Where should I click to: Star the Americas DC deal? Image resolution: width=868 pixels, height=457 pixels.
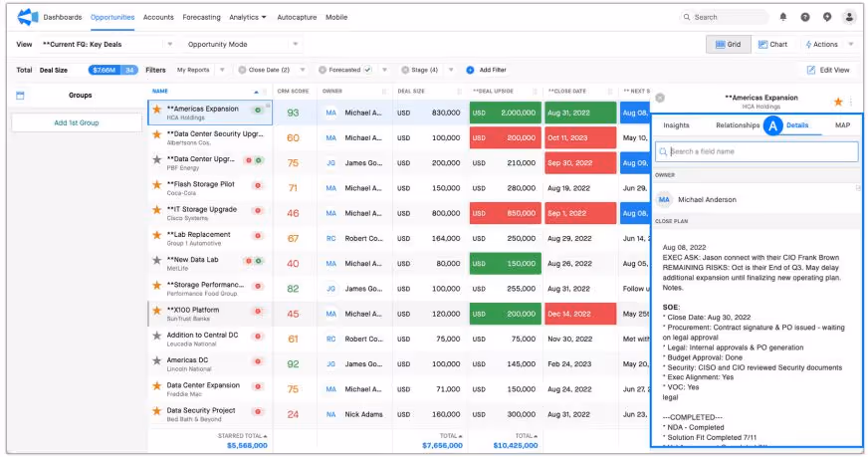click(x=157, y=360)
